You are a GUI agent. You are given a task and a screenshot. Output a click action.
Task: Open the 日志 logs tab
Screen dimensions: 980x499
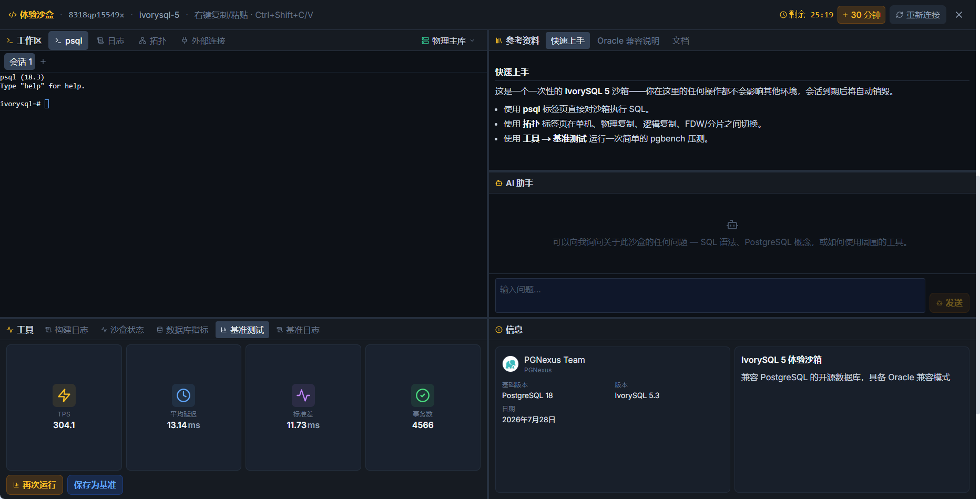[x=110, y=40]
